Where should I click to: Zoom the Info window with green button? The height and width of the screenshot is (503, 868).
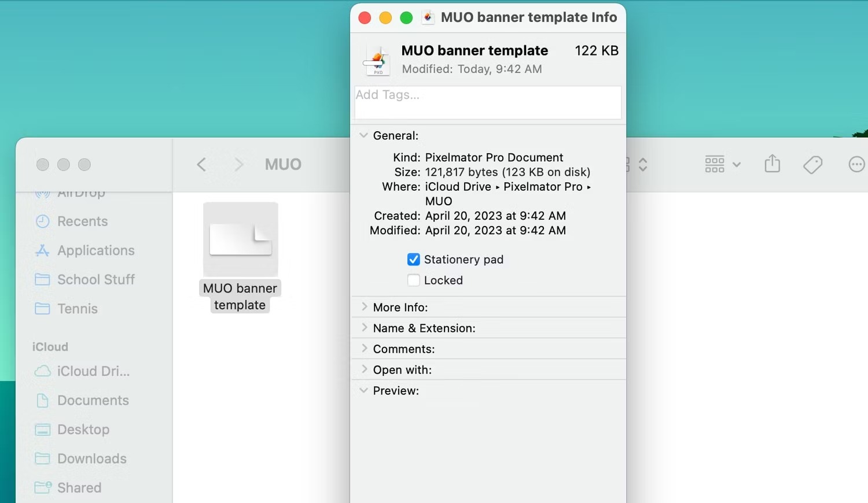[406, 18]
